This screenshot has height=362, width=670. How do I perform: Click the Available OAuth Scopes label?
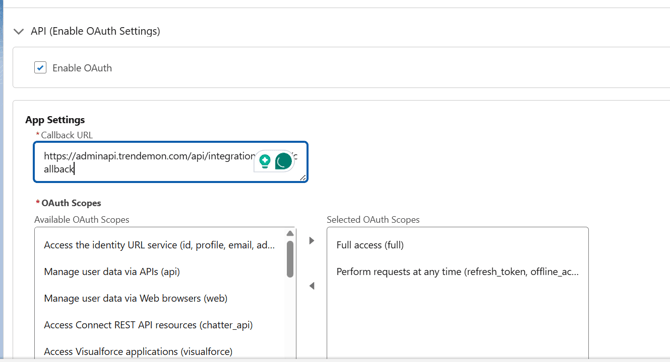pyautogui.click(x=82, y=220)
